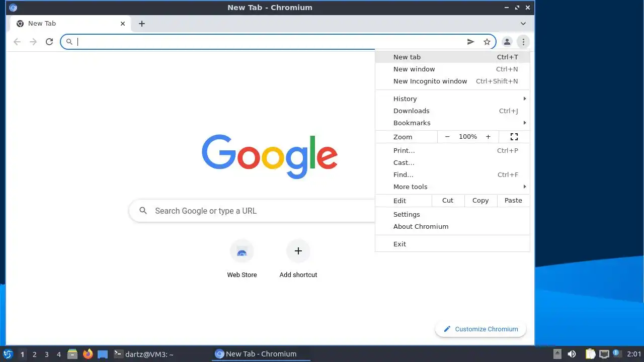Image resolution: width=644 pixels, height=362 pixels.
Task: Open Settings from the menu
Action: [452, 214]
